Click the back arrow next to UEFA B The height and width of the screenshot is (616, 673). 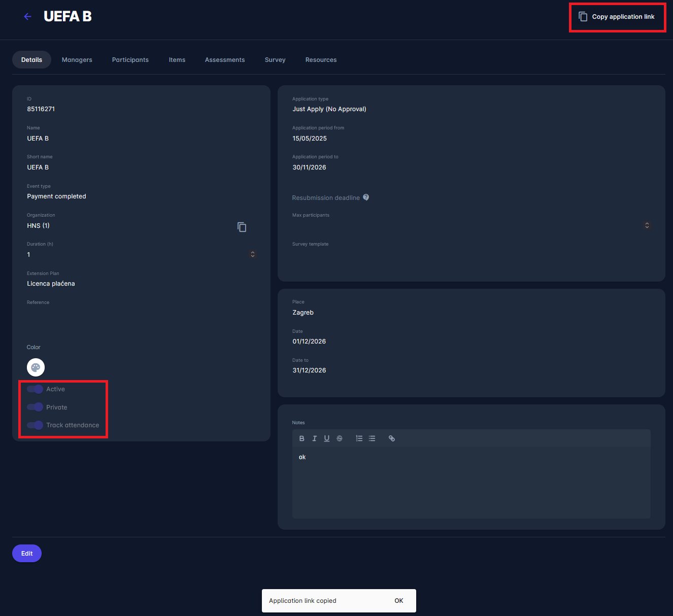27,17
